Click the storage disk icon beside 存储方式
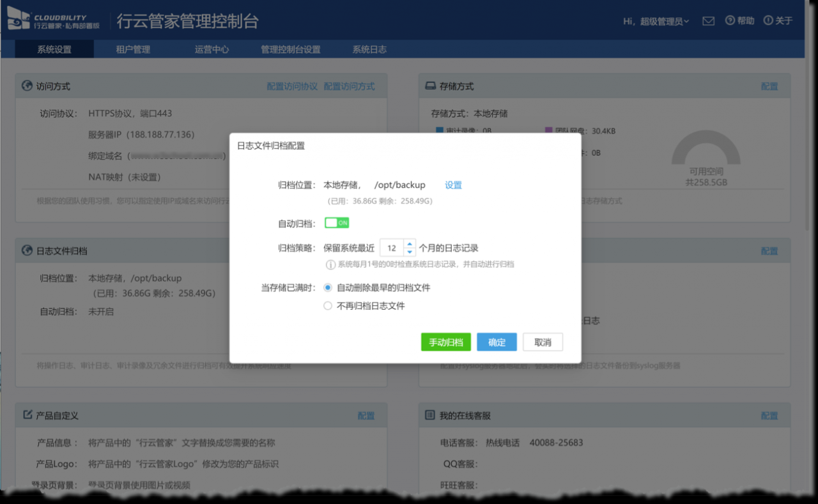 (x=430, y=86)
